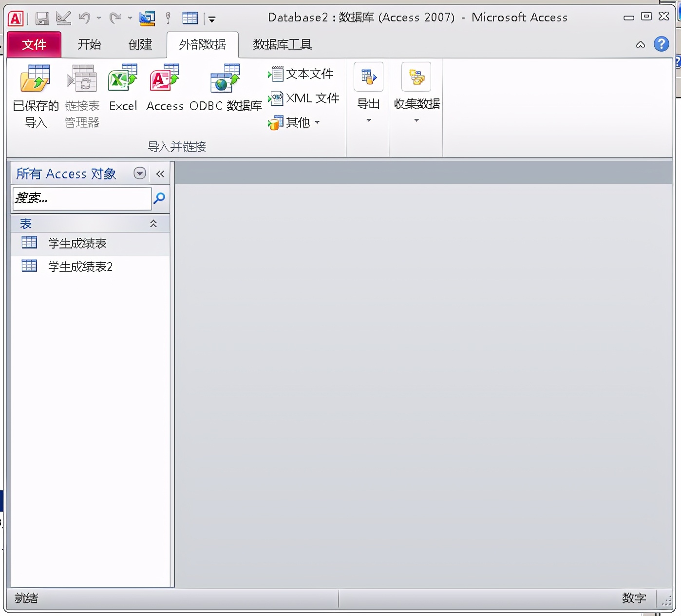Click the 导出 export icon
Screen dimensions: 681x616
368,77
